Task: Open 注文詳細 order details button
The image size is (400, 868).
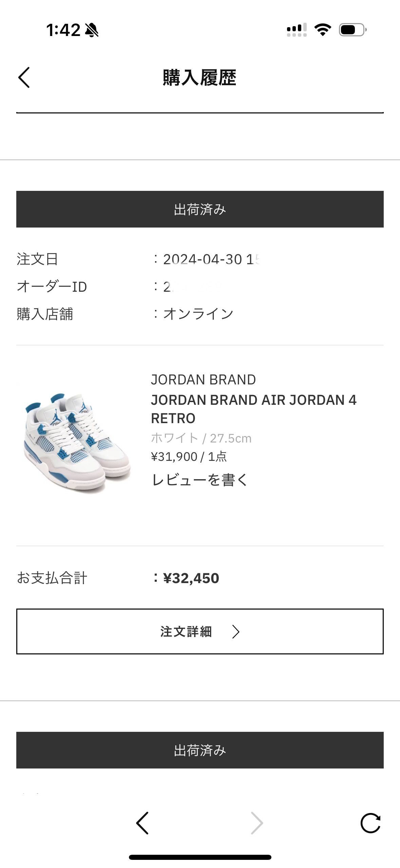Action: [200, 631]
